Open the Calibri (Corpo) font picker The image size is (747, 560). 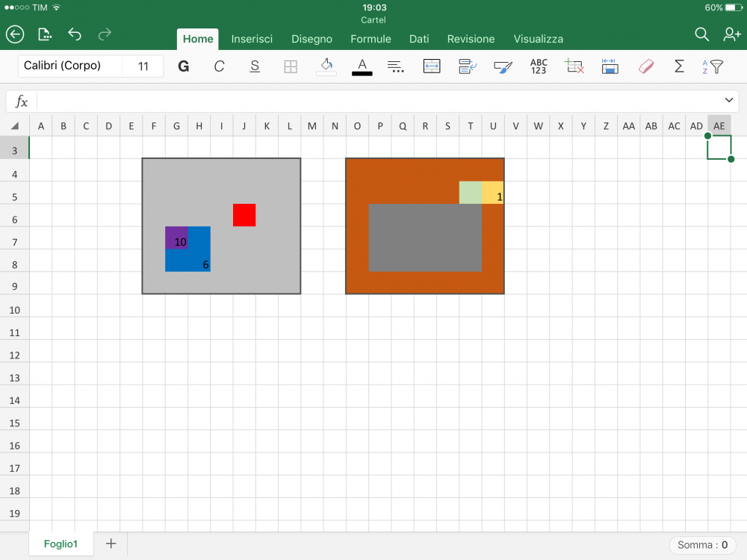(x=70, y=66)
